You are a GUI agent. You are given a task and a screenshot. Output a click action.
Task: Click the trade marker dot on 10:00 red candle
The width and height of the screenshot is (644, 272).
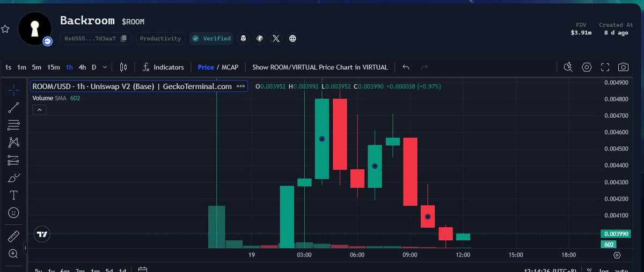[x=428, y=217]
